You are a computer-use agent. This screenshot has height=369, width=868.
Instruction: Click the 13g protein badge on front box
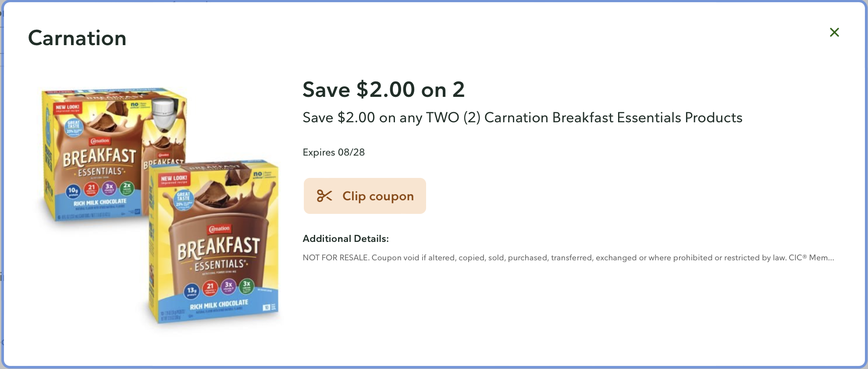tap(192, 290)
